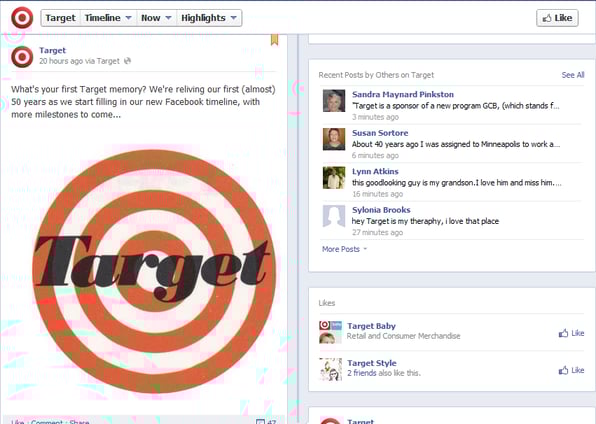Like the Target page with top Like button

tap(557, 18)
